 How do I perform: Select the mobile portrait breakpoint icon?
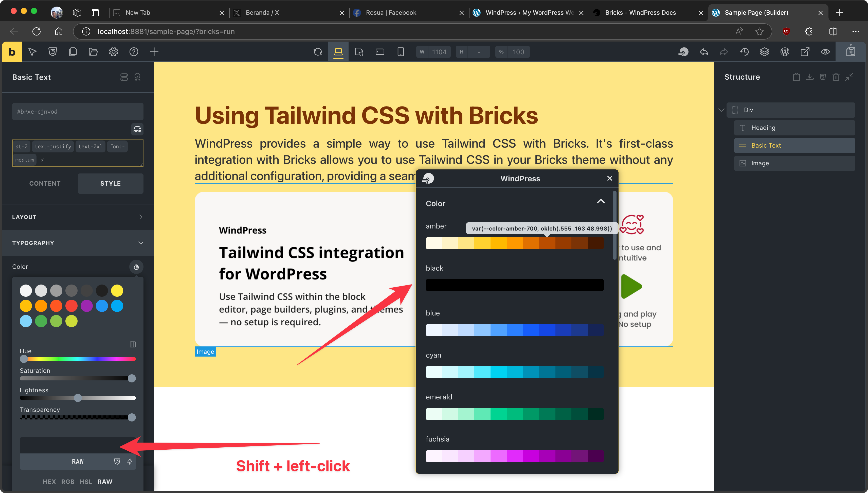pos(401,52)
